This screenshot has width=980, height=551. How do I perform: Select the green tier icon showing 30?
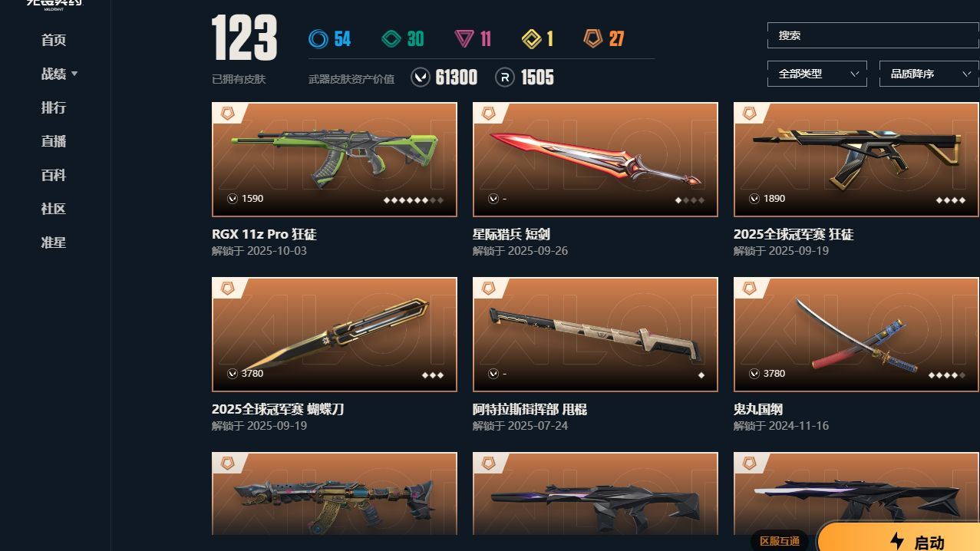[391, 38]
